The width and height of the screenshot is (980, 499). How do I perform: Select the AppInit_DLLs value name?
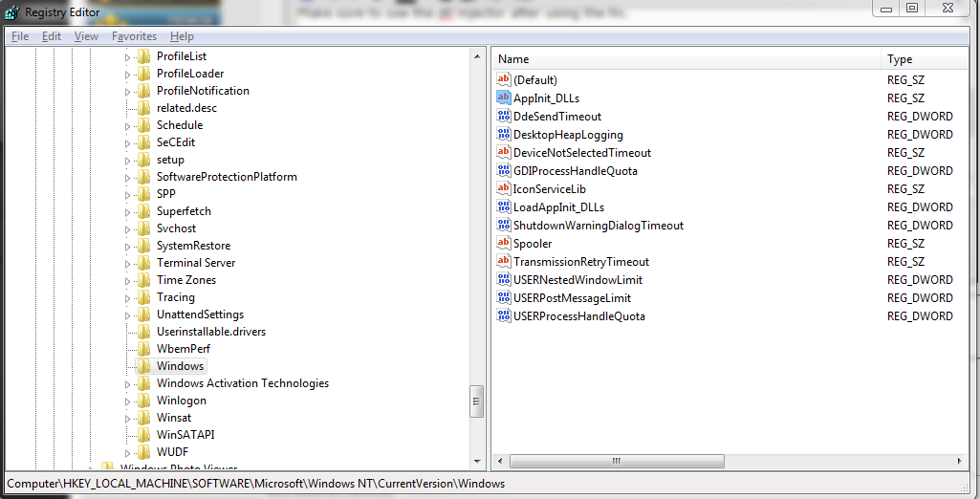[x=546, y=98]
